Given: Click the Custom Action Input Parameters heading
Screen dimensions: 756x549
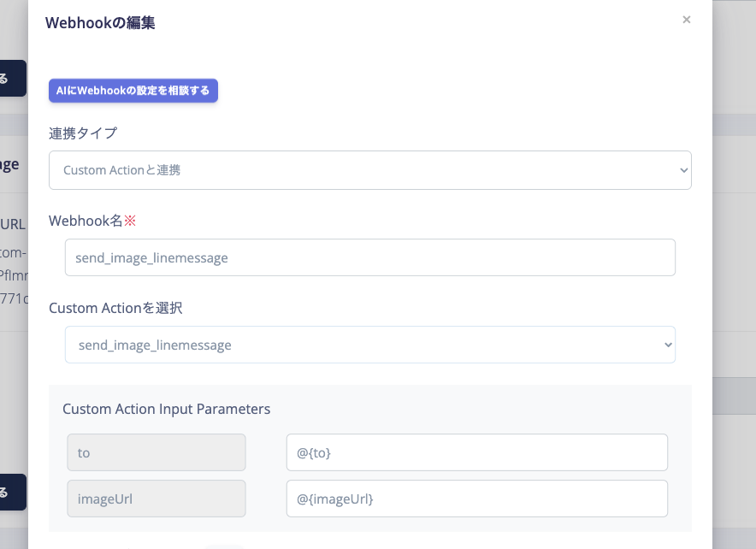Looking at the screenshot, I should (x=167, y=409).
